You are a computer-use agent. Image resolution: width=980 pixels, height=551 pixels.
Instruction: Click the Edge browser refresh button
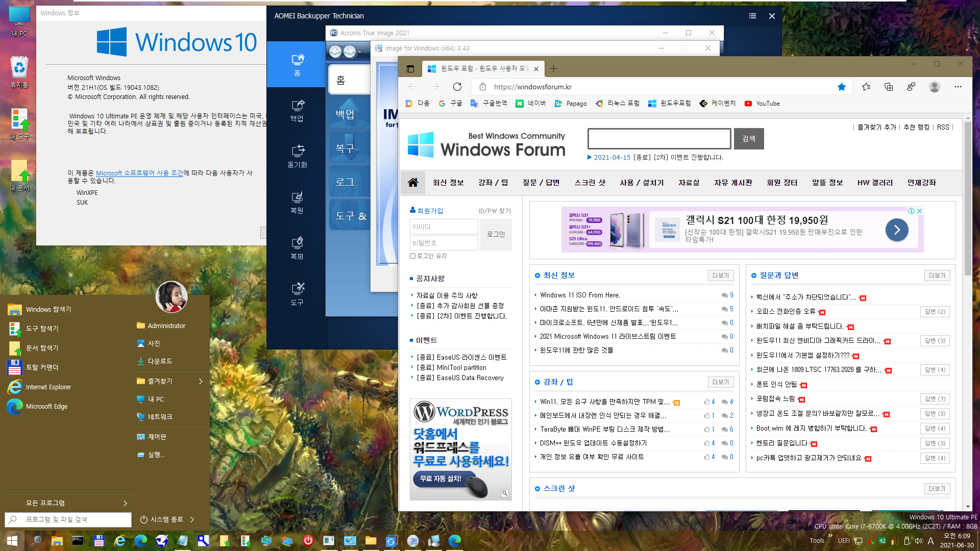coord(457,87)
